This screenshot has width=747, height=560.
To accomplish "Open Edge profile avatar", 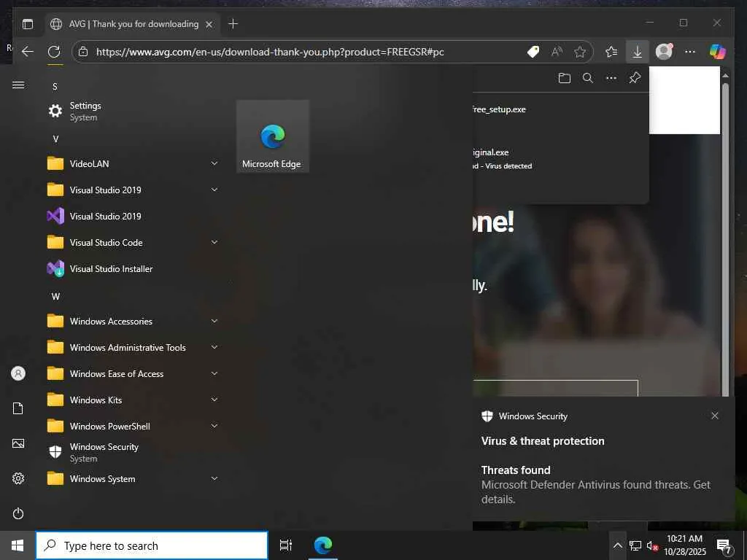I will tap(664, 52).
